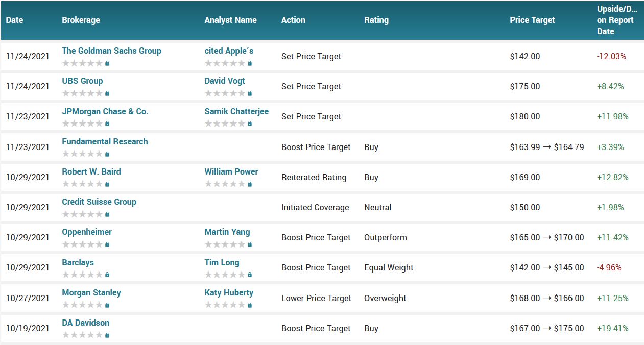This screenshot has width=644, height=345.
Task: Open the Robert W. Baird link
Action: coord(91,171)
